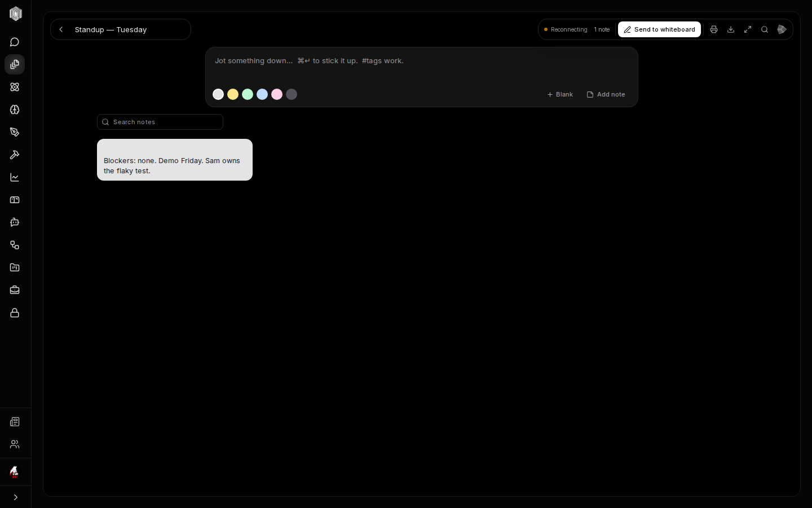Click the 1 note count label
This screenshot has width=812, height=508.
[602, 29]
